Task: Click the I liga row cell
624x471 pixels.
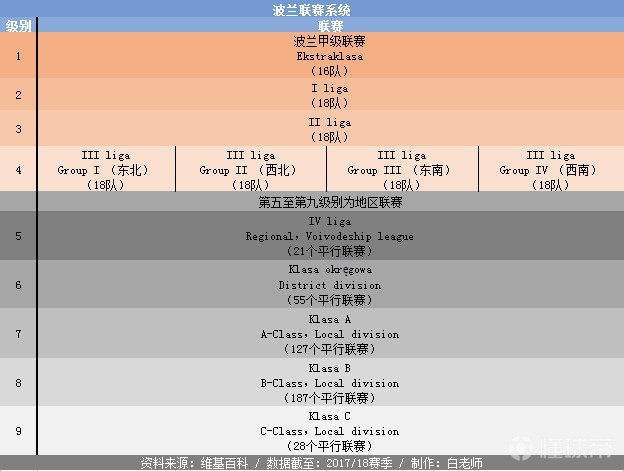Action: (x=329, y=95)
